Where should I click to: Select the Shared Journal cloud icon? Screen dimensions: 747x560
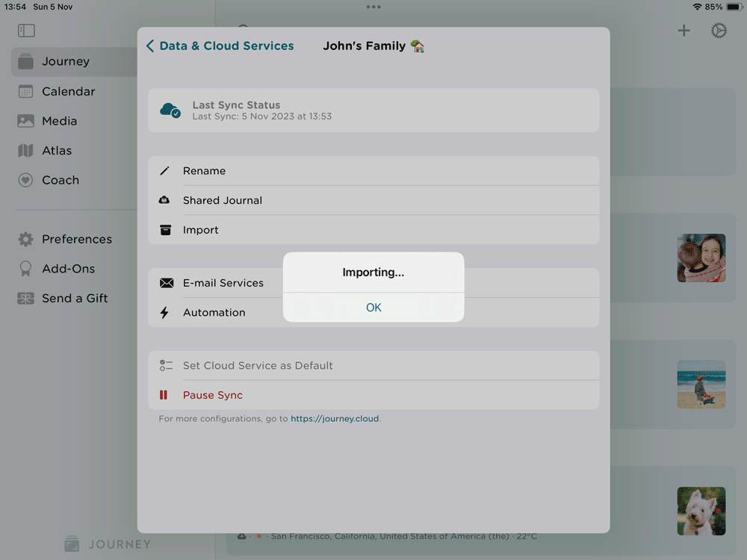(x=165, y=200)
